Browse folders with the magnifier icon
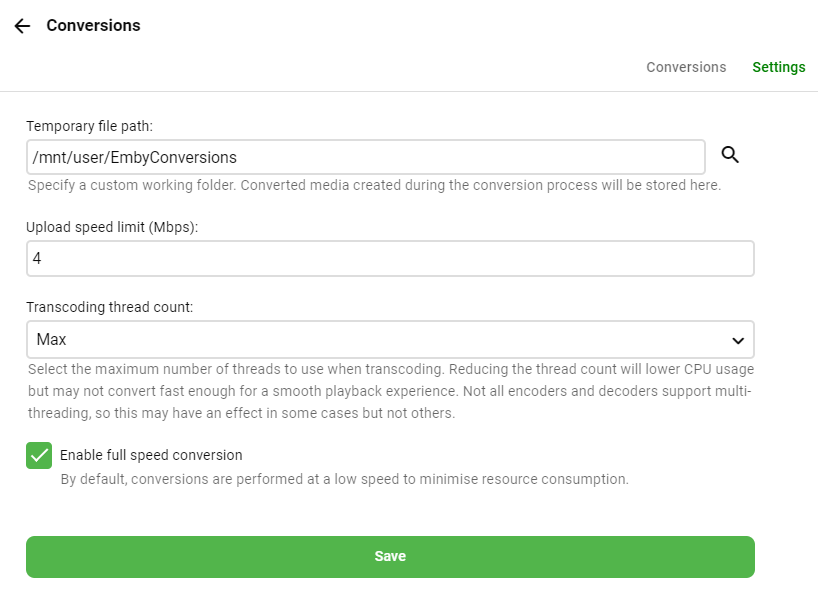The width and height of the screenshot is (818, 598). [x=730, y=155]
